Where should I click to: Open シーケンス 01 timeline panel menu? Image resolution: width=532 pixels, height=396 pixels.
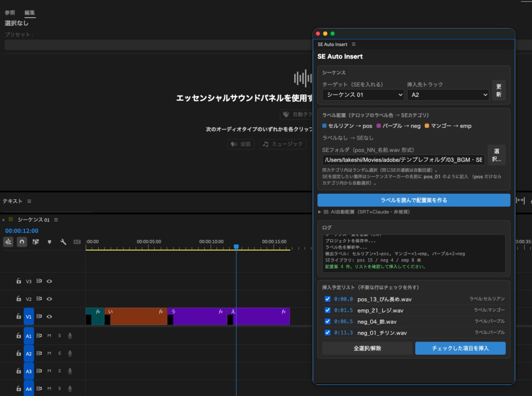pyautogui.click(x=56, y=220)
